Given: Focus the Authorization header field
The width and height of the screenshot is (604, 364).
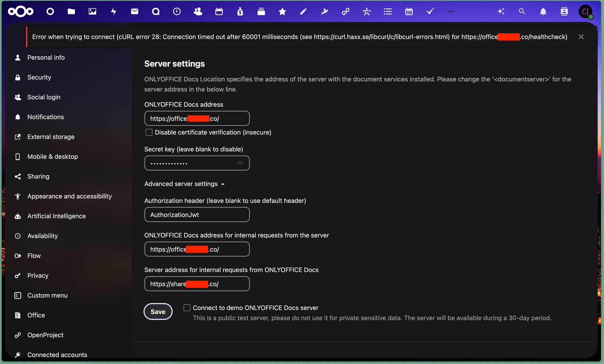Looking at the screenshot, I should click(x=197, y=215).
